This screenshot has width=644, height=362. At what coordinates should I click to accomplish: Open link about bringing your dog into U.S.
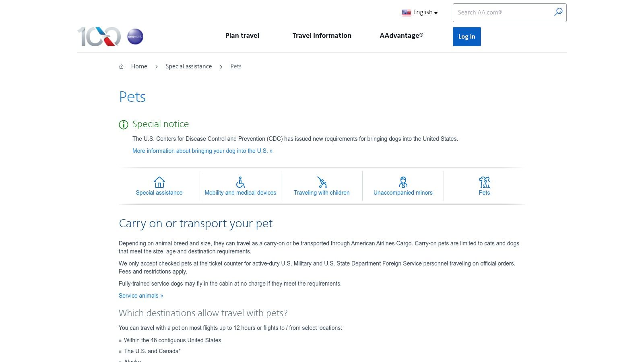(202, 151)
